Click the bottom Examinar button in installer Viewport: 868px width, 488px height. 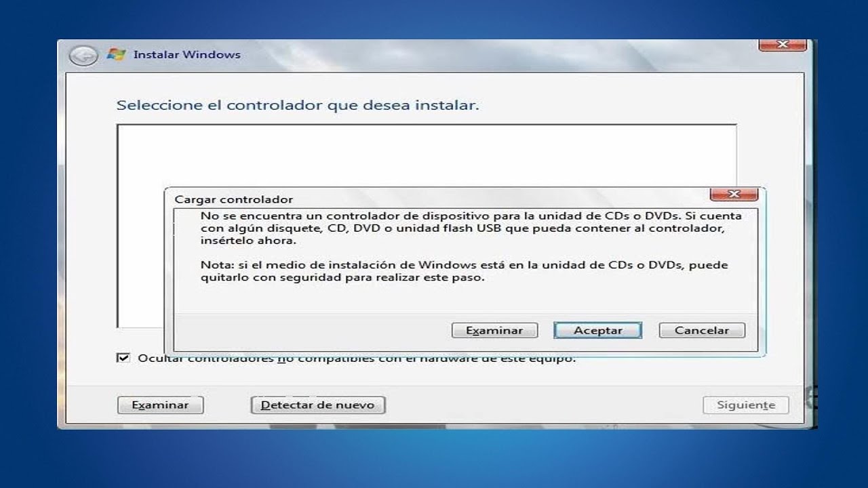[x=160, y=405]
